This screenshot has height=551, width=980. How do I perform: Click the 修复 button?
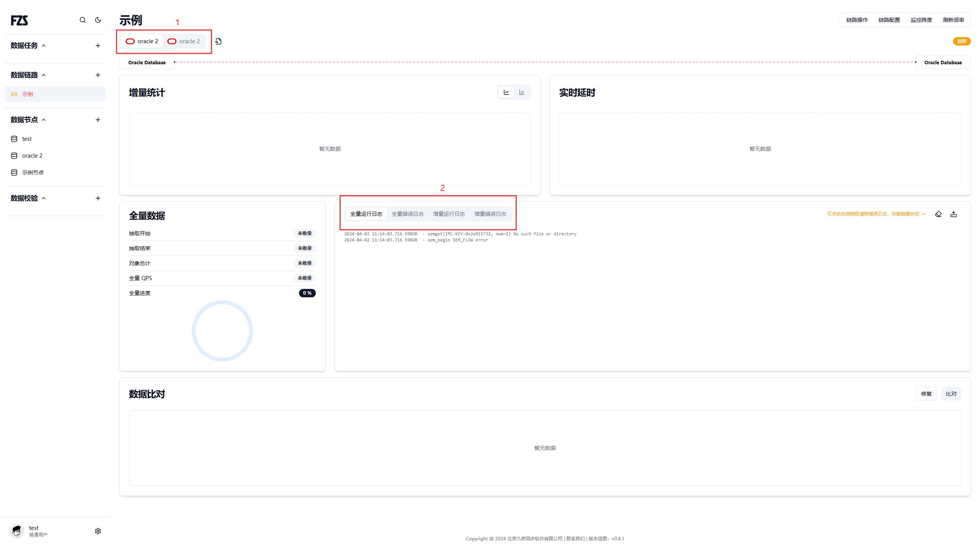click(926, 394)
